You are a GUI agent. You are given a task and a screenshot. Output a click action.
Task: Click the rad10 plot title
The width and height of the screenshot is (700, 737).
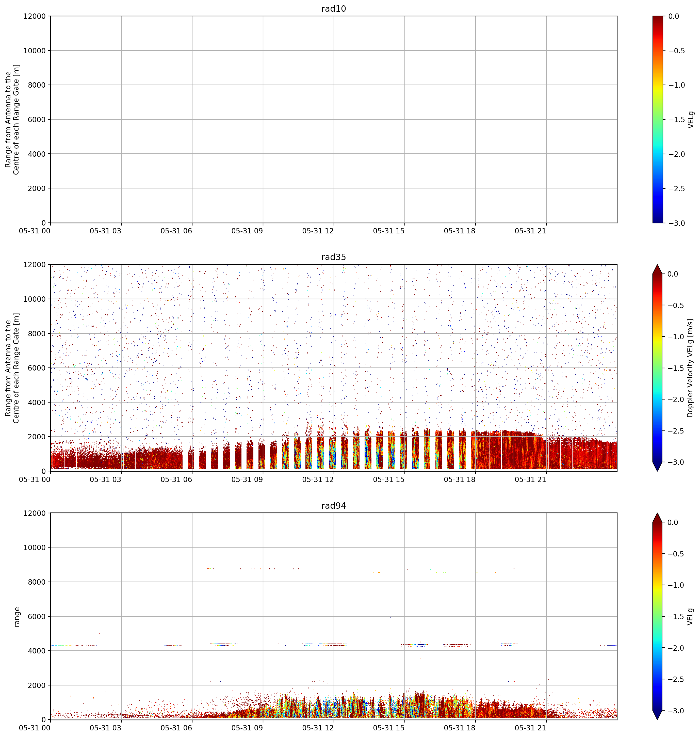(x=334, y=9)
